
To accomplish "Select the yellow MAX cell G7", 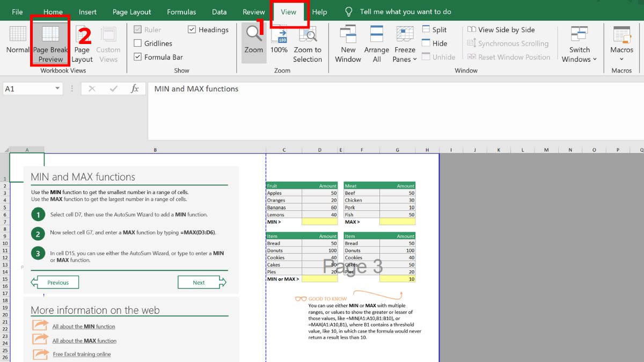I will [x=397, y=221].
